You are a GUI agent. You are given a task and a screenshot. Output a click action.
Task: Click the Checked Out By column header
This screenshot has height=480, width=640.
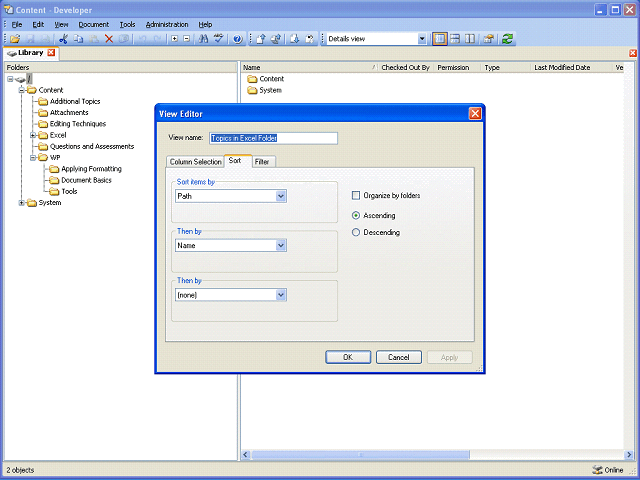pyautogui.click(x=406, y=67)
